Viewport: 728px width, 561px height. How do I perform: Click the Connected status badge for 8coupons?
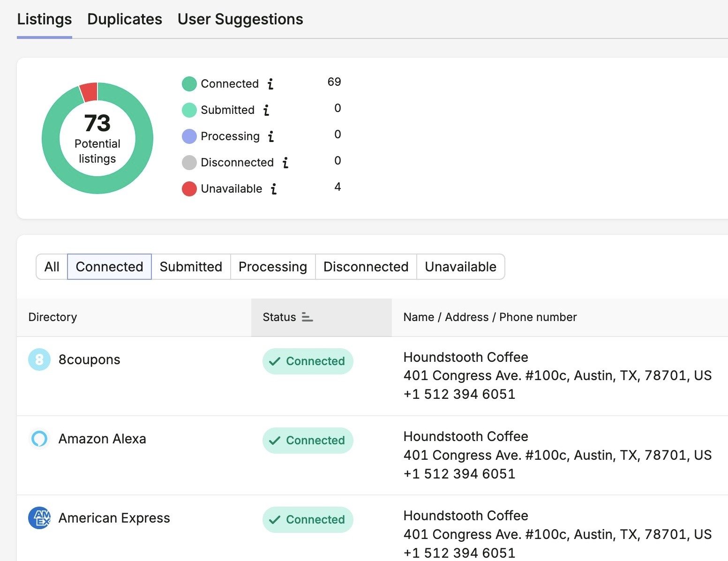pyautogui.click(x=308, y=361)
